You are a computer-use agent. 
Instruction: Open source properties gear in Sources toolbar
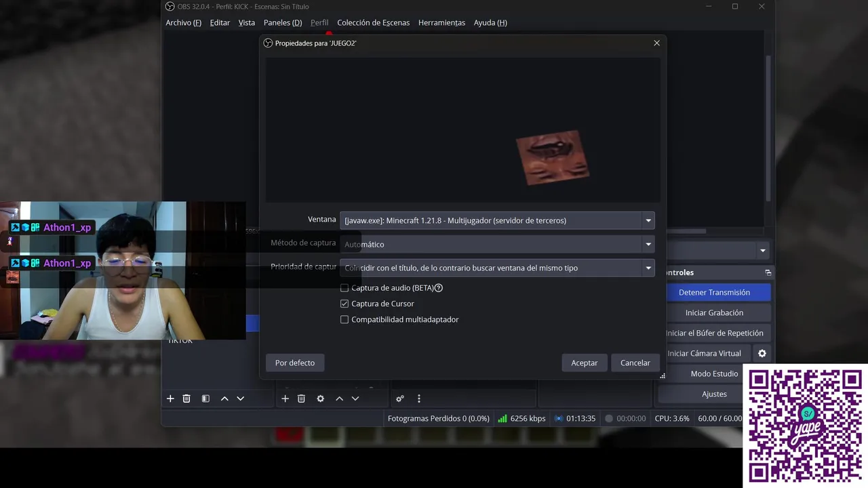pyautogui.click(x=321, y=399)
